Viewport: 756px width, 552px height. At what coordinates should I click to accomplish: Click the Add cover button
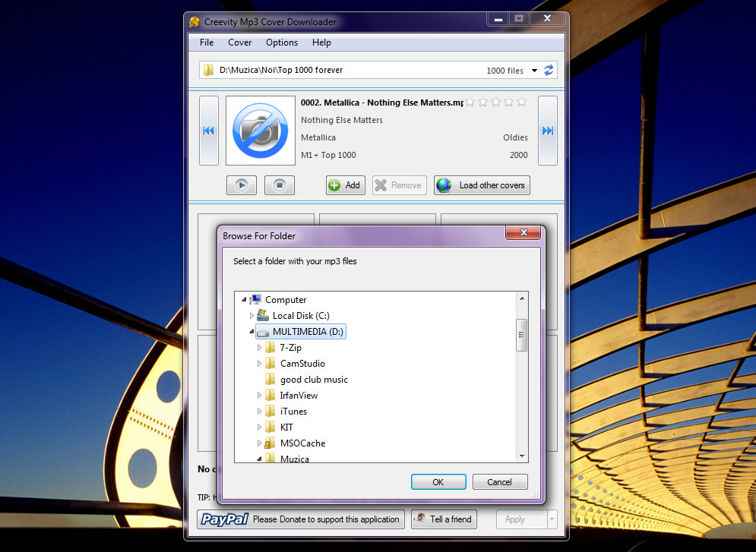345,185
